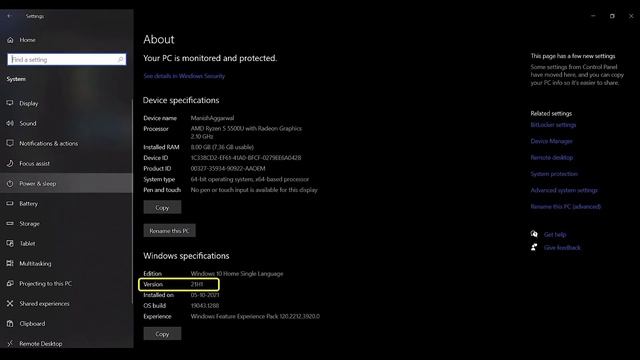Click the Battery icon in sidebar

(x=10, y=203)
